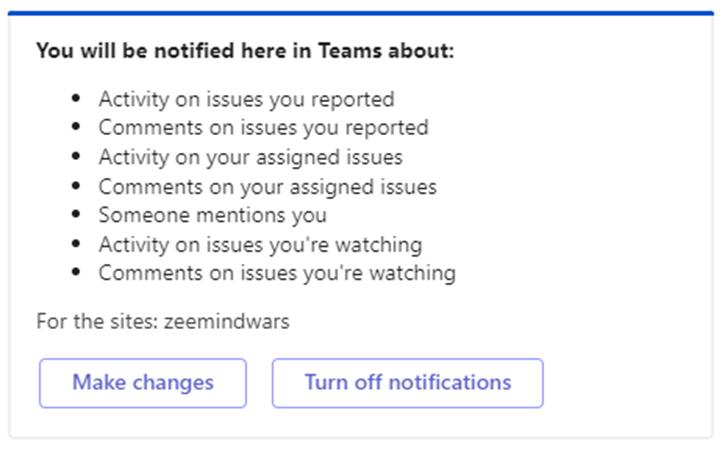Click bullet next to 'Comments on issues you're watching'
The height and width of the screenshot is (449, 725).
[x=76, y=273]
